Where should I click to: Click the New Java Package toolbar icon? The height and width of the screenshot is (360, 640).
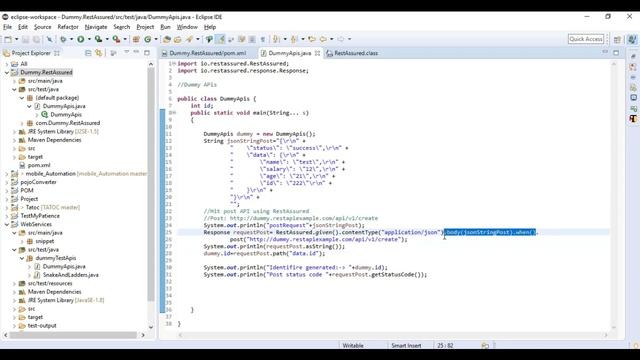pyautogui.click(x=136, y=39)
